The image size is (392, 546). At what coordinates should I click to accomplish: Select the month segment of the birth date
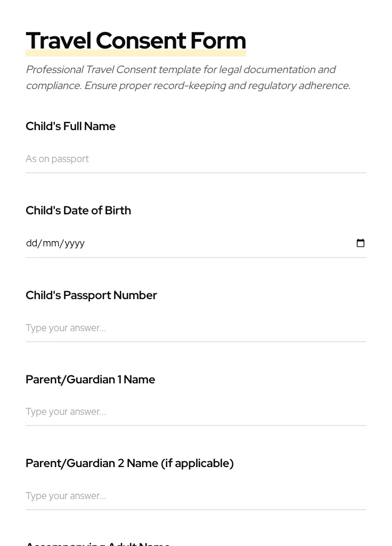click(51, 243)
